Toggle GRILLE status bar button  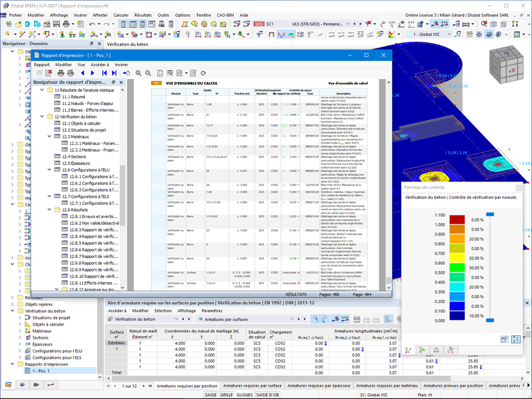coord(226,395)
